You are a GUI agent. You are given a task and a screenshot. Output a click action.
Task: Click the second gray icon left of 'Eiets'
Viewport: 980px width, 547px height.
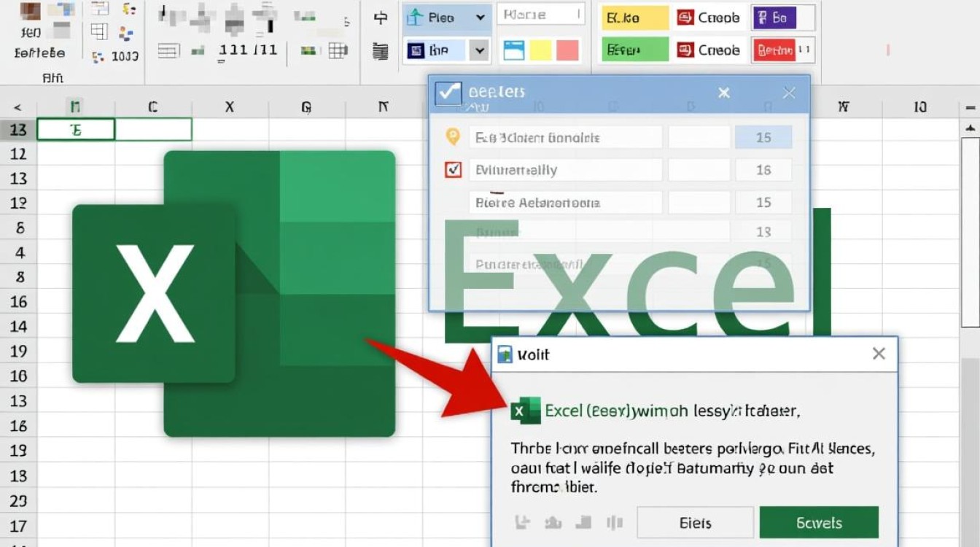tap(552, 522)
